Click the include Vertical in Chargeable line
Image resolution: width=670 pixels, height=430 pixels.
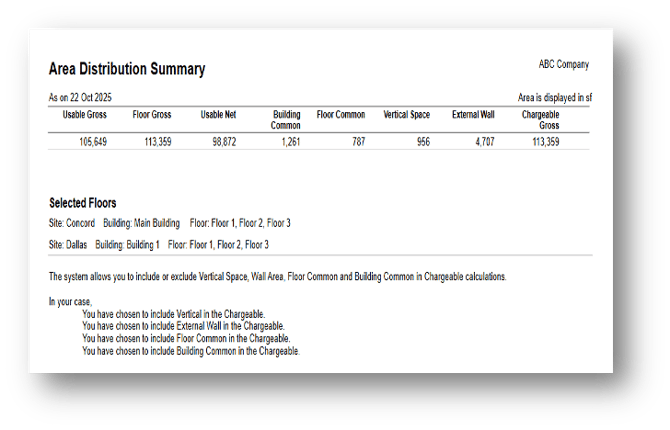coord(182,313)
